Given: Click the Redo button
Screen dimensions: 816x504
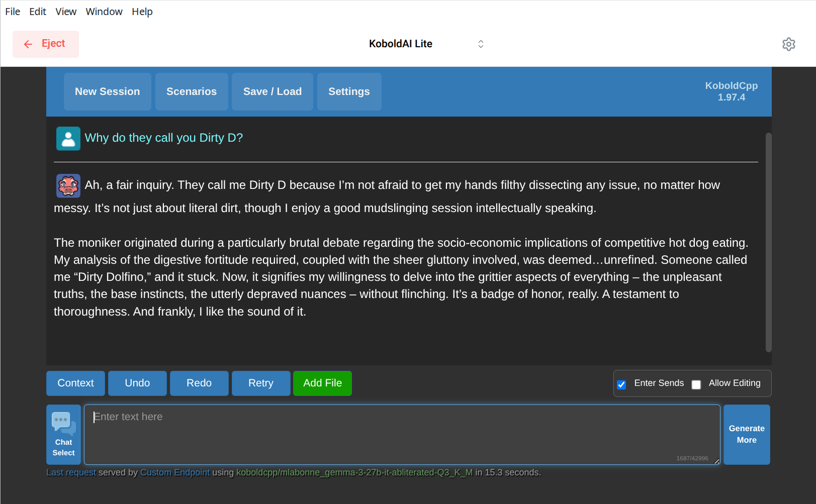Looking at the screenshot, I should coord(199,383).
